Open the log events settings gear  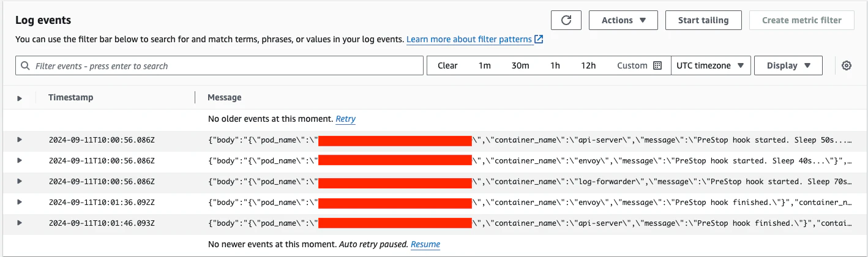point(847,65)
